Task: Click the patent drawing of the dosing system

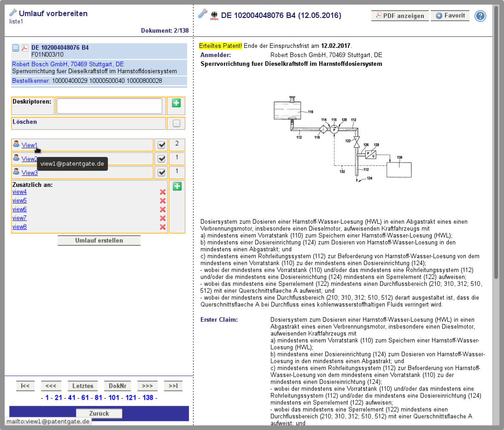Action: 343,139
